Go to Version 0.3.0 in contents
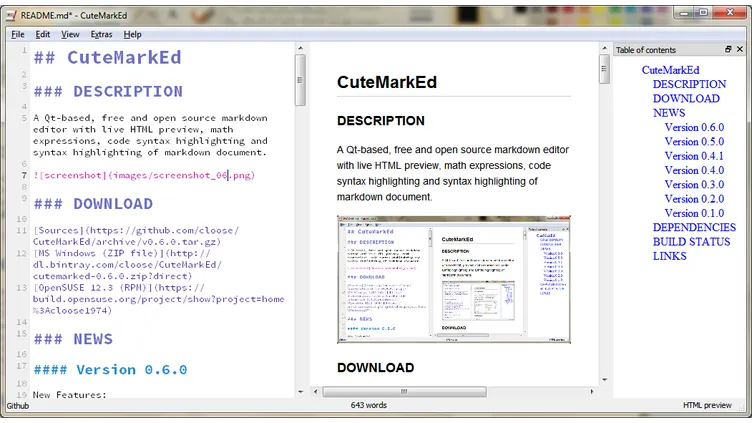Screen dimensions: 752x423 pos(694,185)
